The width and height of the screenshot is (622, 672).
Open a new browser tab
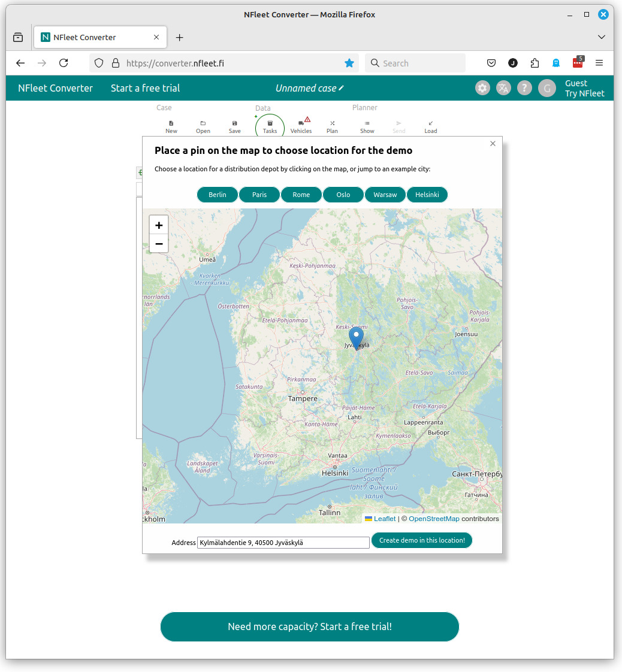click(x=180, y=38)
